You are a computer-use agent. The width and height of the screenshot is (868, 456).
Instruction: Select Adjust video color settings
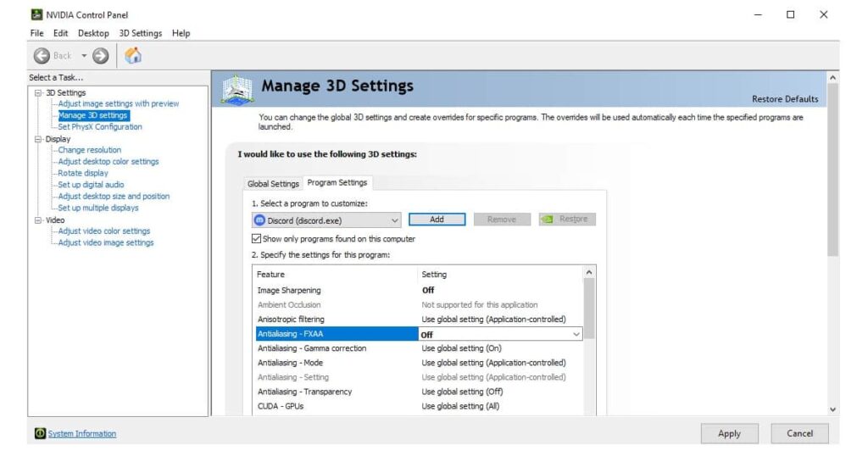104,231
